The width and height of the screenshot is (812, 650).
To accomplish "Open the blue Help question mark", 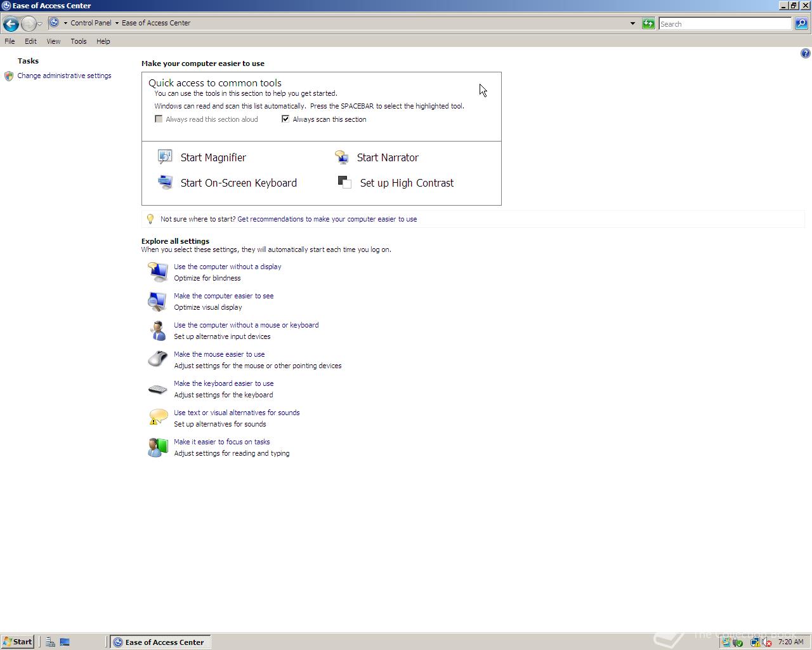I will point(806,53).
